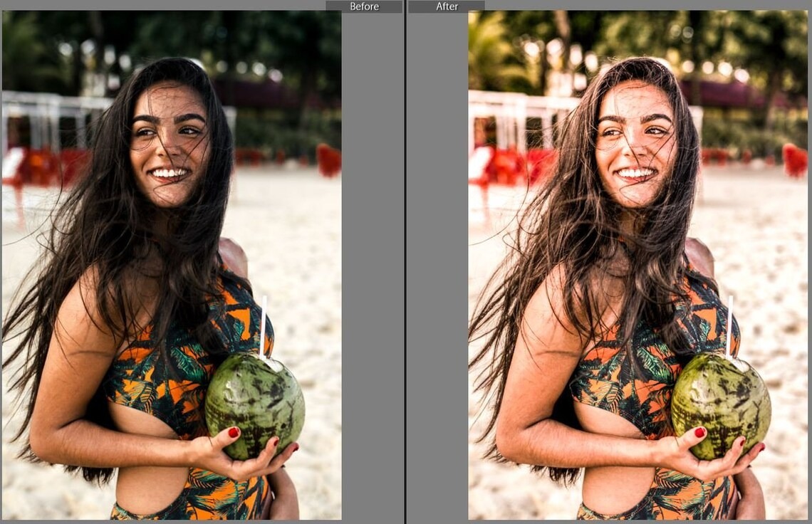Image resolution: width=812 pixels, height=524 pixels.
Task: Click the woman's smile in Before photo
Action: 169,173
